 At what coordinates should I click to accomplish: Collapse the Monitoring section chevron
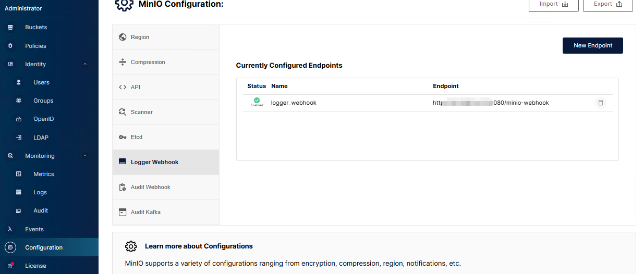tap(85, 156)
